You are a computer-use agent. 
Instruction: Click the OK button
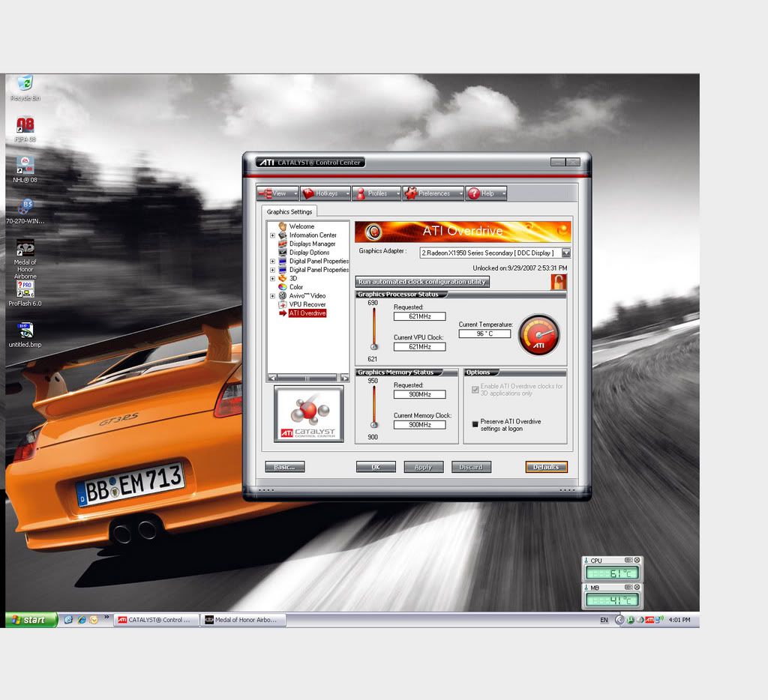click(376, 467)
